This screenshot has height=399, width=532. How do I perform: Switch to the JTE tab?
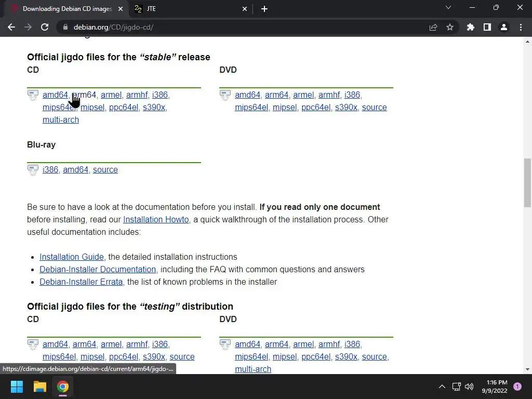pyautogui.click(x=191, y=9)
